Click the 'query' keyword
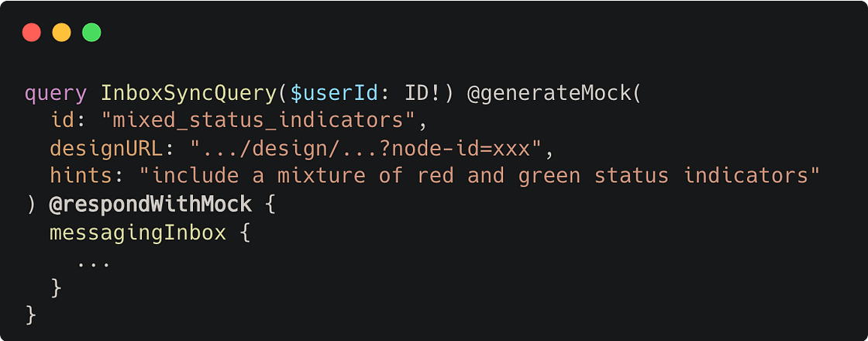Viewport: 868px width, 341px height. 56,94
